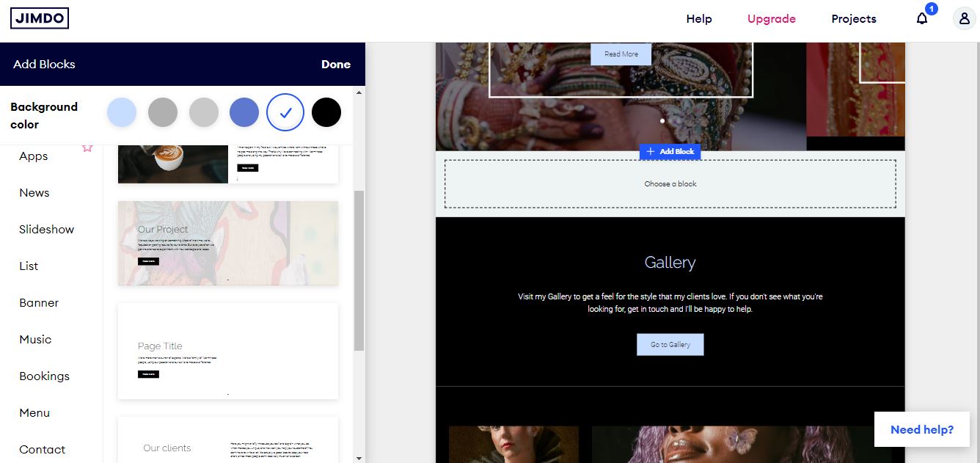Select the light gray background color
This screenshot has height=463, width=980.
(204, 112)
